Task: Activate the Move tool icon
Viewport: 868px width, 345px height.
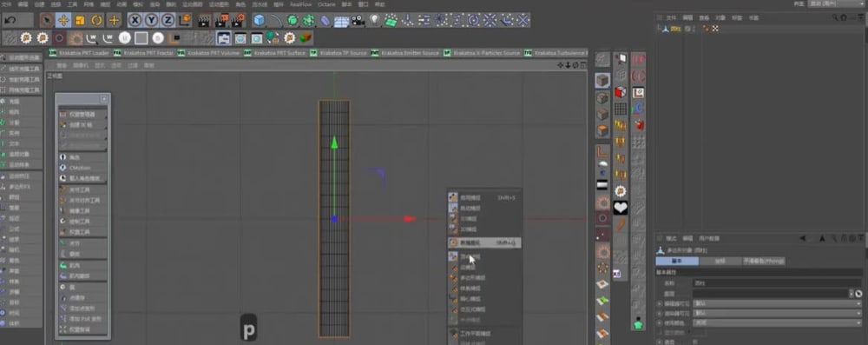Action: (x=63, y=21)
